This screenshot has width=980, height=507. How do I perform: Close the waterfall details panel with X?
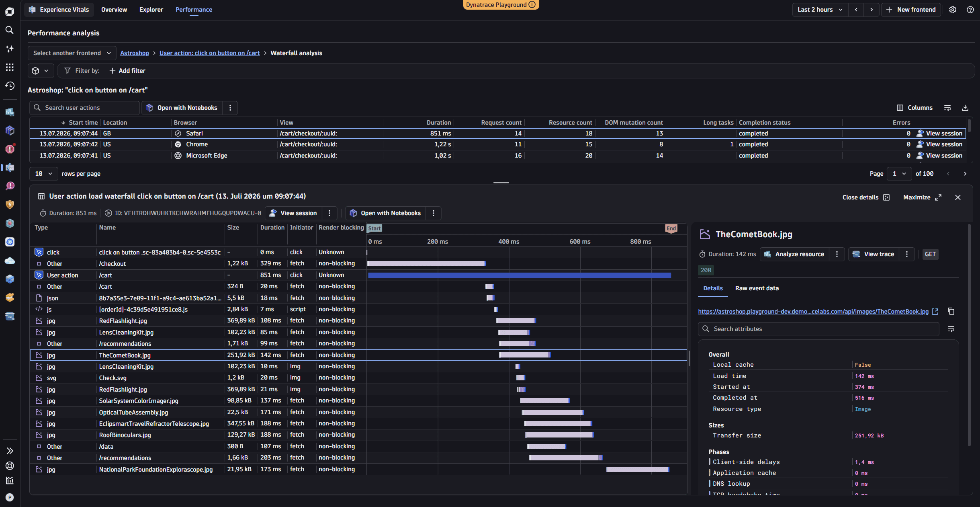pos(958,197)
